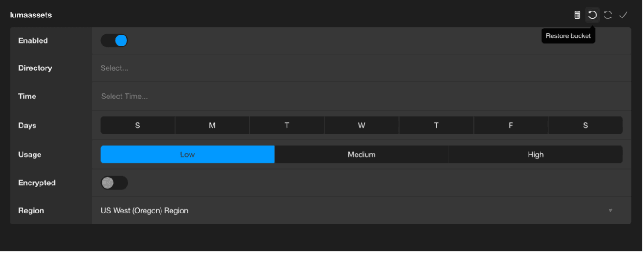
Task: Select Low usage option
Action: pyautogui.click(x=187, y=155)
